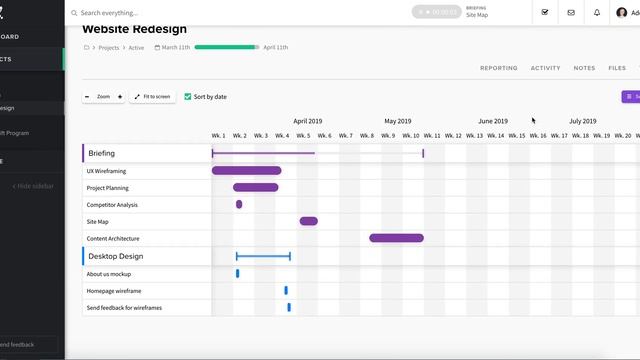Click the June 2019 month label
Screen dimensions: 640x360
(493, 121)
